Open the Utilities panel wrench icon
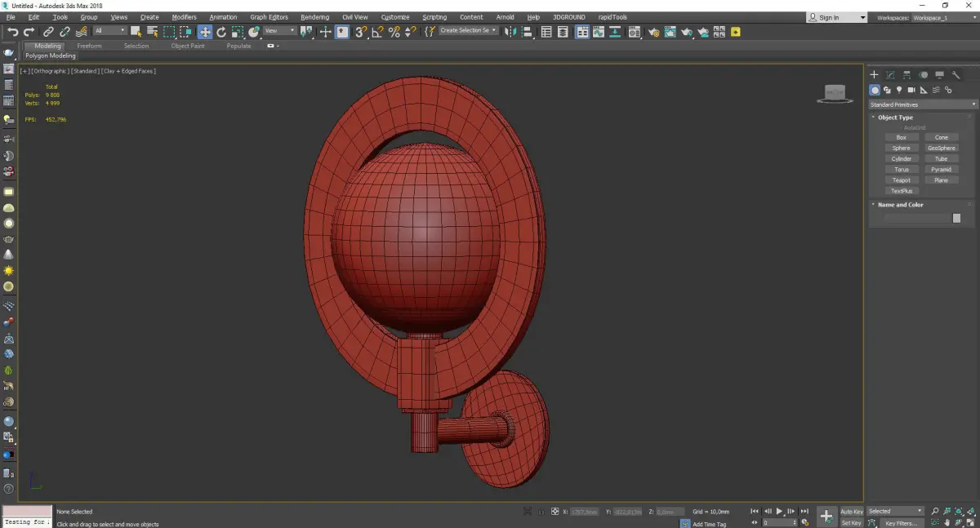The height and width of the screenshot is (528, 980). click(x=956, y=75)
